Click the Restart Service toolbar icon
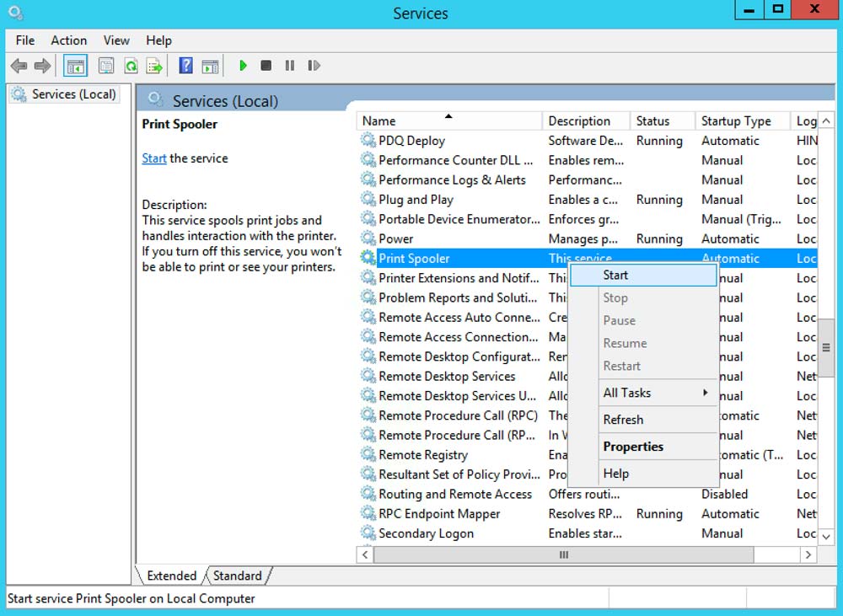Viewport: 843px width, 616px height. (x=314, y=66)
